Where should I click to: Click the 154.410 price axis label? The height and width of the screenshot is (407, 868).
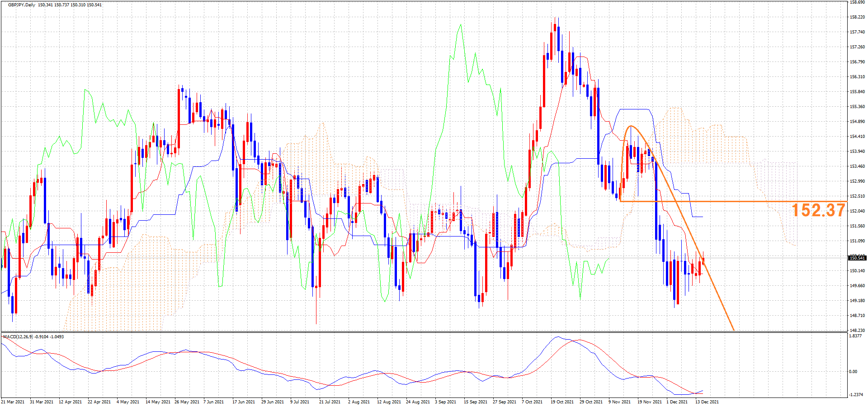(858, 137)
